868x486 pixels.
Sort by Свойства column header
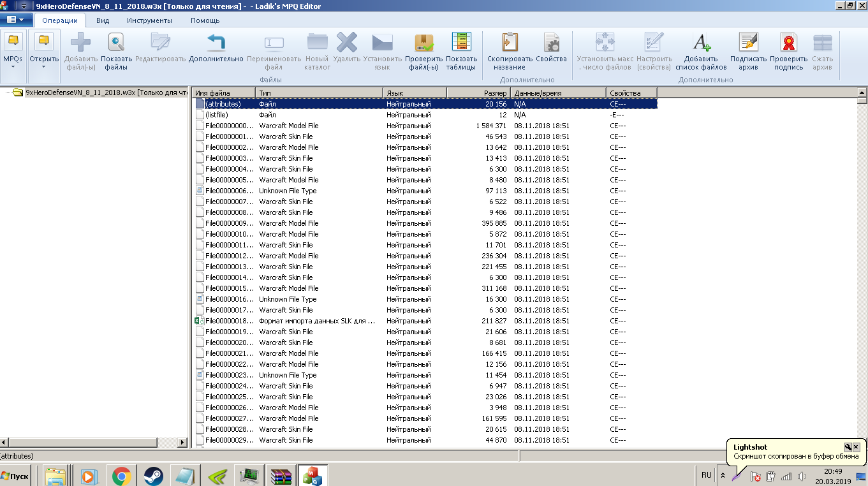click(x=632, y=93)
